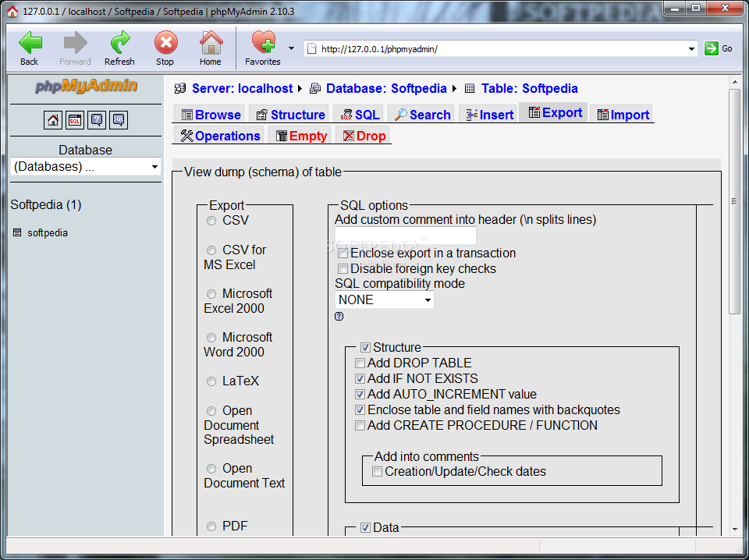The width and height of the screenshot is (749, 560).
Task: Click the server icon before Server: localhost
Action: [180, 88]
